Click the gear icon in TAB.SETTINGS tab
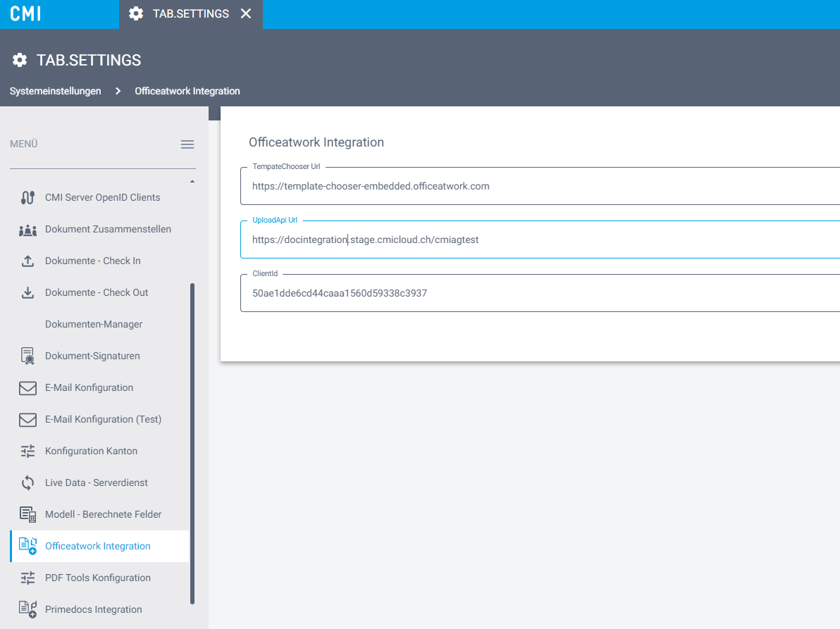The height and width of the screenshot is (629, 840). [136, 14]
